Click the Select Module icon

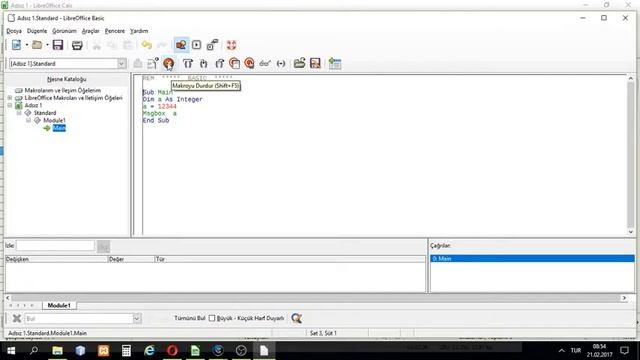point(212,45)
